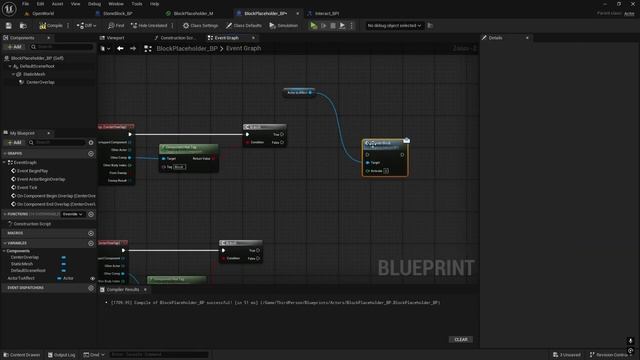
Task: Add a new graph with the plus icon
Action: click(x=91, y=154)
